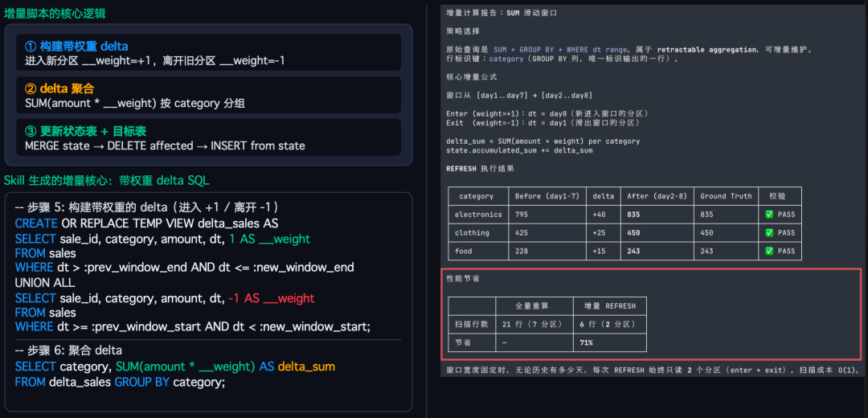Click the green PASS checkmark in food row
Screen dimensions: 868x418
[769, 251]
